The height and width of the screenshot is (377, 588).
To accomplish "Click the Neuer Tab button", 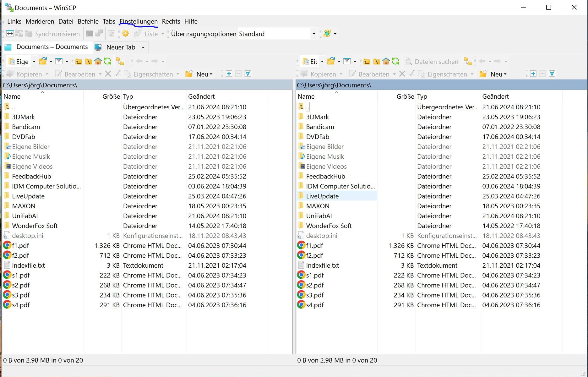I will (116, 47).
